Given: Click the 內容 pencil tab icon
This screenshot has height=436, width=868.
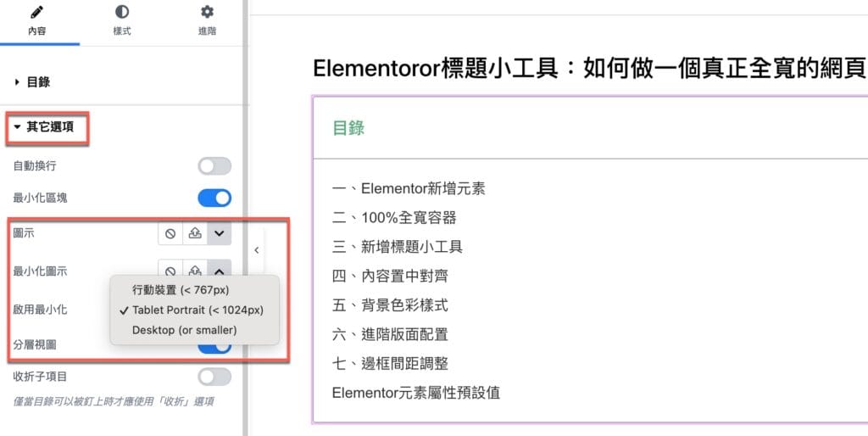Looking at the screenshot, I should point(37,12).
